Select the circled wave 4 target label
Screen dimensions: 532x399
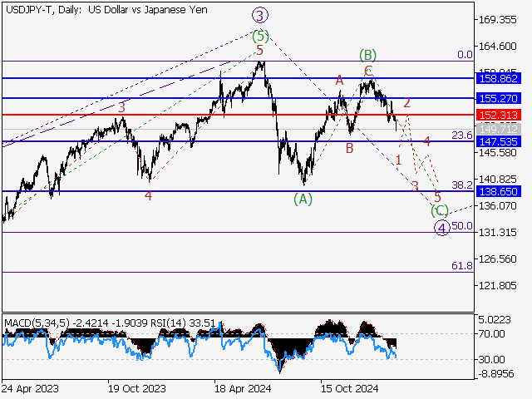click(442, 227)
